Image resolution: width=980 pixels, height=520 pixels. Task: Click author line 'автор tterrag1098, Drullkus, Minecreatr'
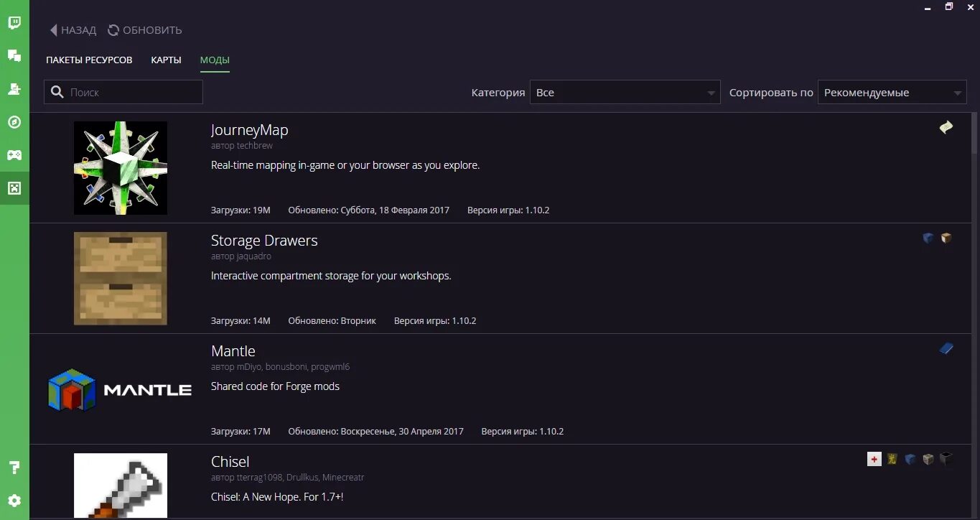pyautogui.click(x=288, y=478)
